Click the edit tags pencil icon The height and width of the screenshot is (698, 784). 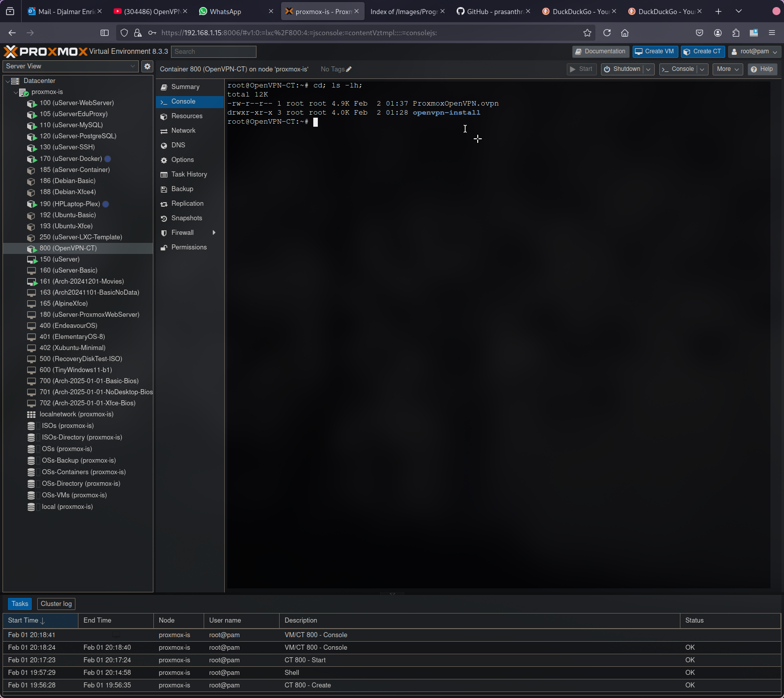349,69
